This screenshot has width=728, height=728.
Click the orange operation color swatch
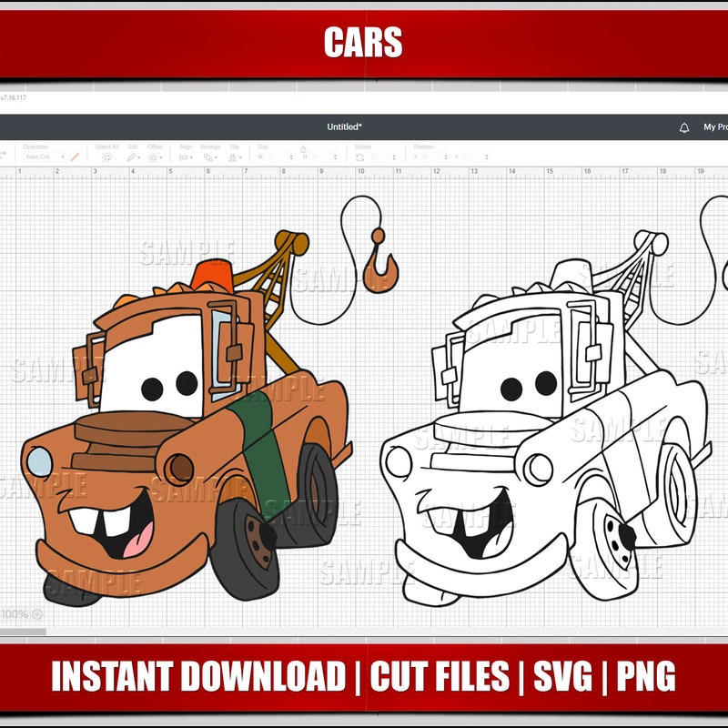click(x=74, y=157)
